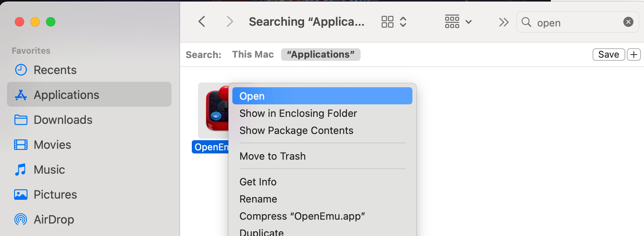Viewport: 644px width, 236px height.
Task: Clear the search field text
Action: 628,22
